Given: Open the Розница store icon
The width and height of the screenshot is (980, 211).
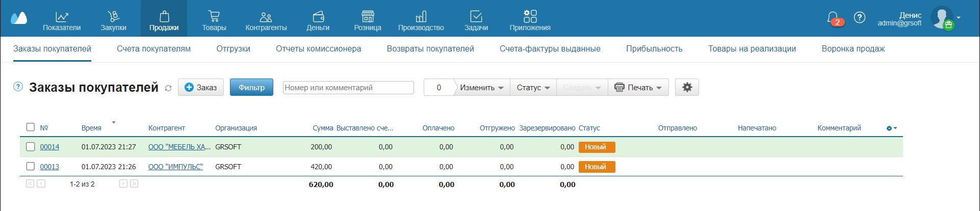Looking at the screenshot, I should pyautogui.click(x=368, y=17).
